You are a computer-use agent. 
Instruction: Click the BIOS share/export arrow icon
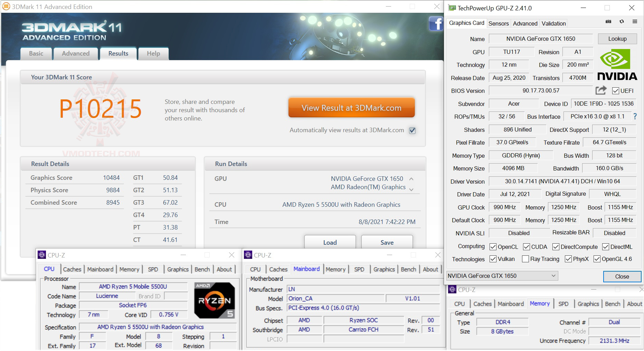pos(601,90)
